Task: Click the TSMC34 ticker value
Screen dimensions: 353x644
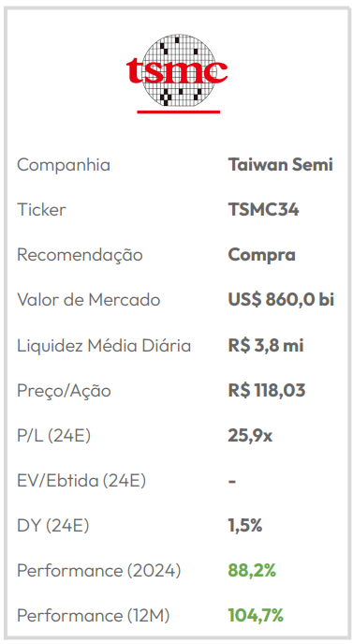Action: 263,210
